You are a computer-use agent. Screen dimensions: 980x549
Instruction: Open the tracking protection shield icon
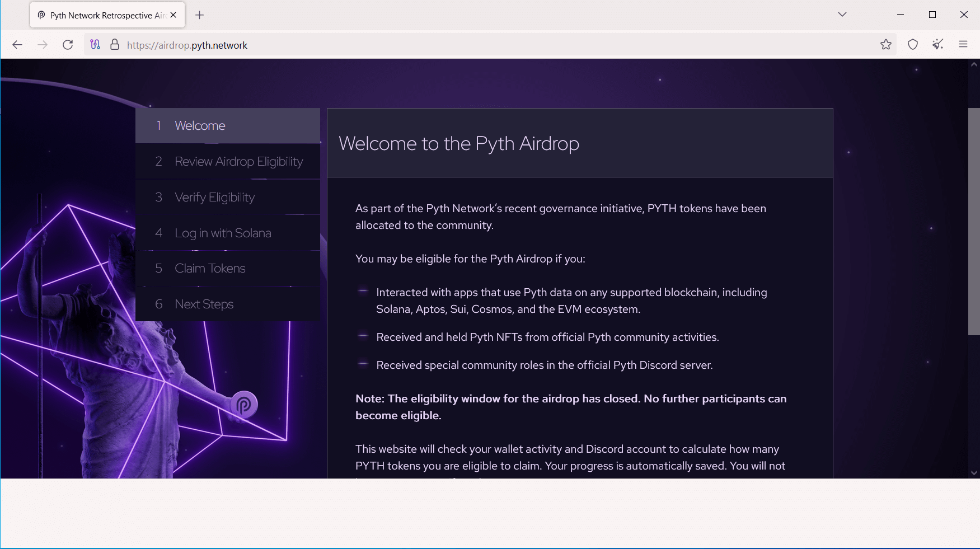913,44
